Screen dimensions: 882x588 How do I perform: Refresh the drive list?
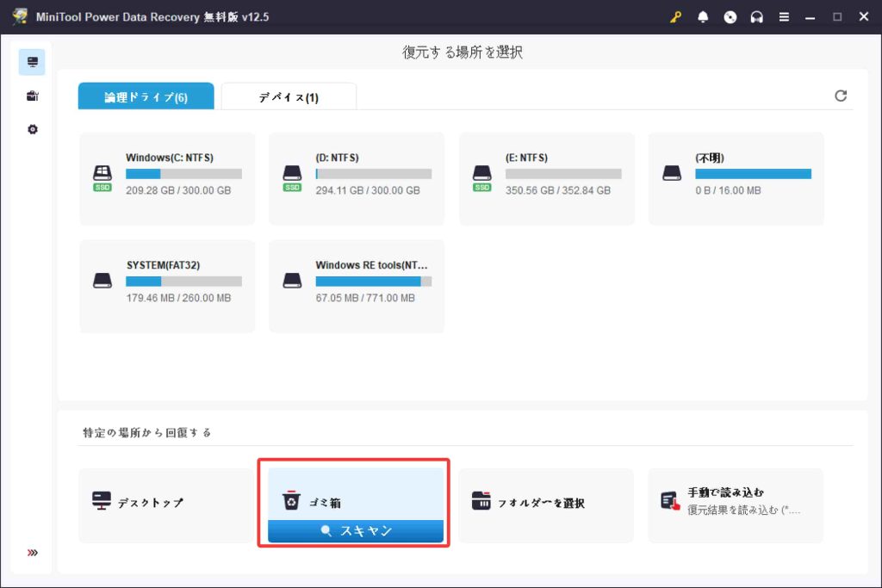[x=841, y=96]
